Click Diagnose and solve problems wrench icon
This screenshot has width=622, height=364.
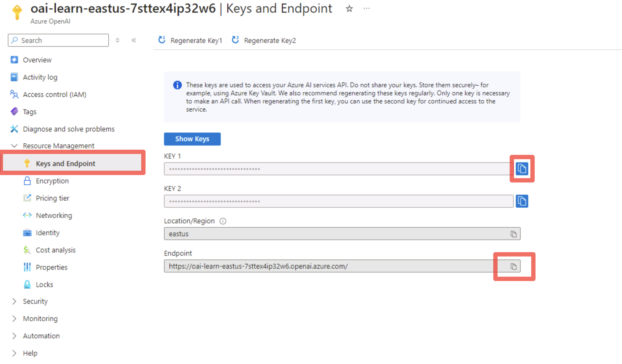[x=14, y=129]
